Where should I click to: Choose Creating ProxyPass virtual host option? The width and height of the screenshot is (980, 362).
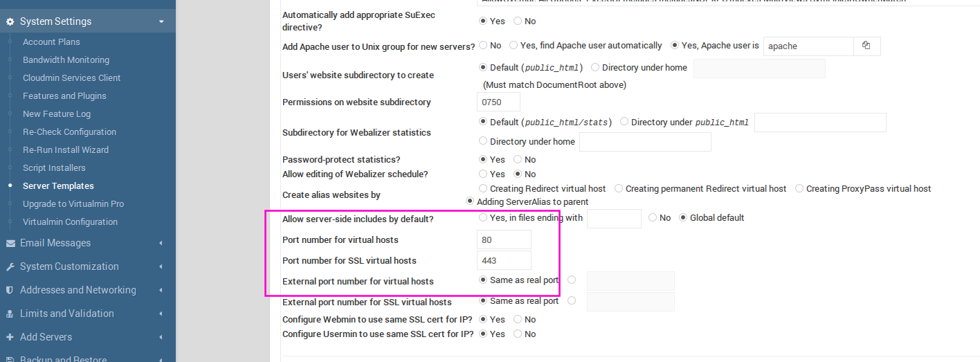pyautogui.click(x=799, y=188)
